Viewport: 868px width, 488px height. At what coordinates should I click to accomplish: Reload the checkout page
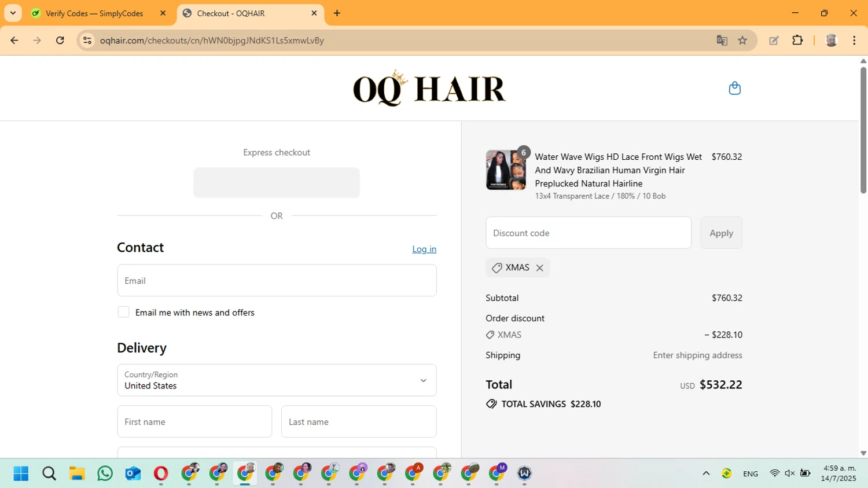pyautogui.click(x=60, y=41)
